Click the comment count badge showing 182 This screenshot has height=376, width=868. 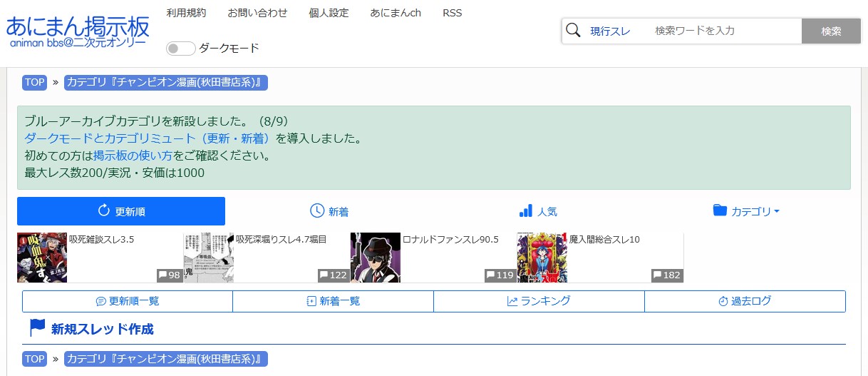coord(667,275)
